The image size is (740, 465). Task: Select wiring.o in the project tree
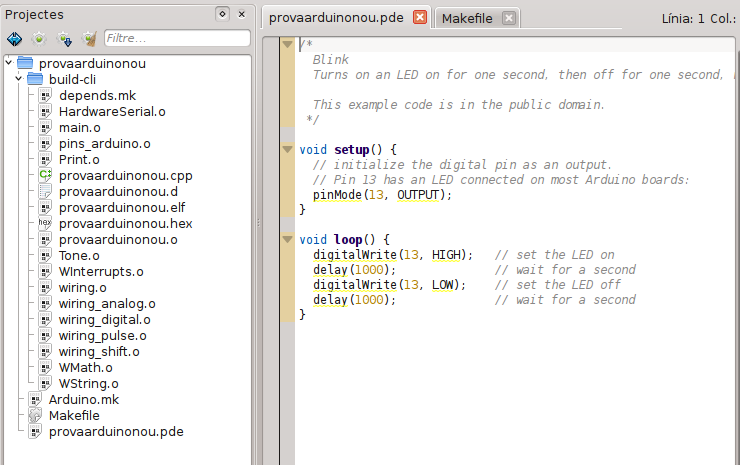[x=83, y=287]
